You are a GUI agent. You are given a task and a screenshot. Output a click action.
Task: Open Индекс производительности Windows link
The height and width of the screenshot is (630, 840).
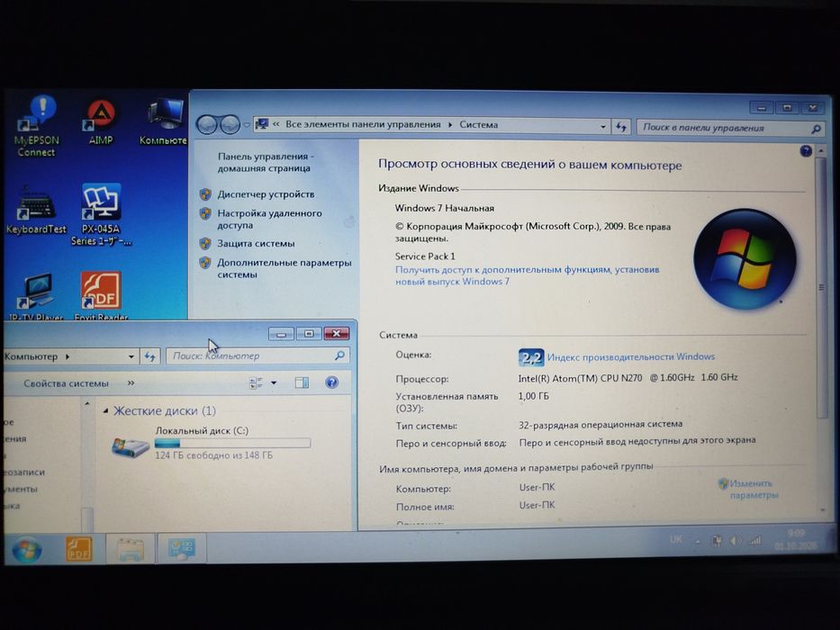(x=631, y=356)
